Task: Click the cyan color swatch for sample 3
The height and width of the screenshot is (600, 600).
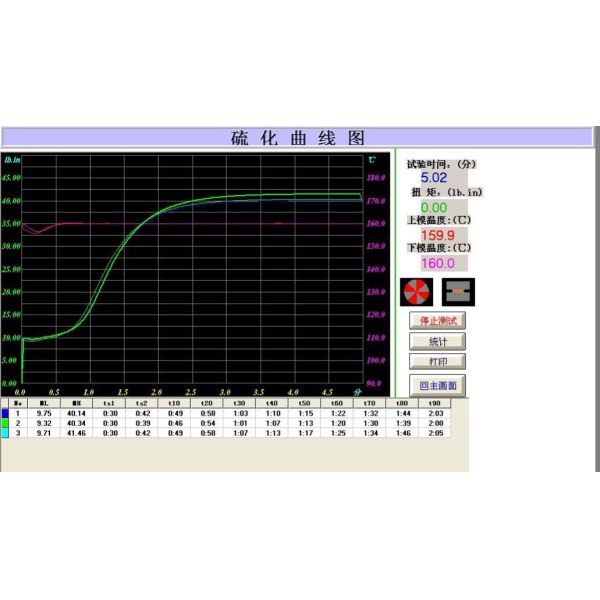Action: coord(6,434)
